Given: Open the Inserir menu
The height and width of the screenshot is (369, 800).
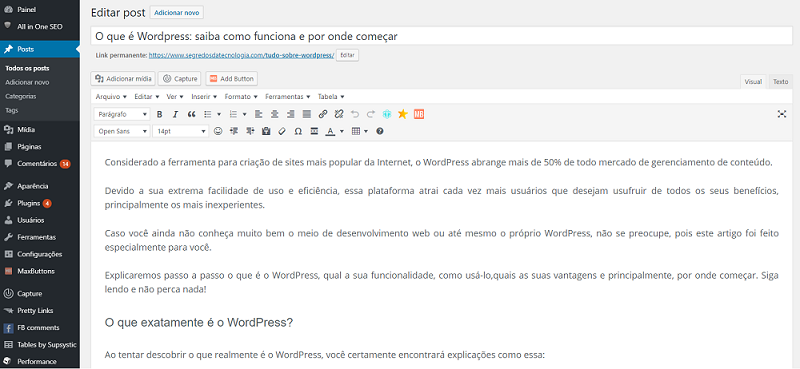Looking at the screenshot, I should pyautogui.click(x=204, y=96).
